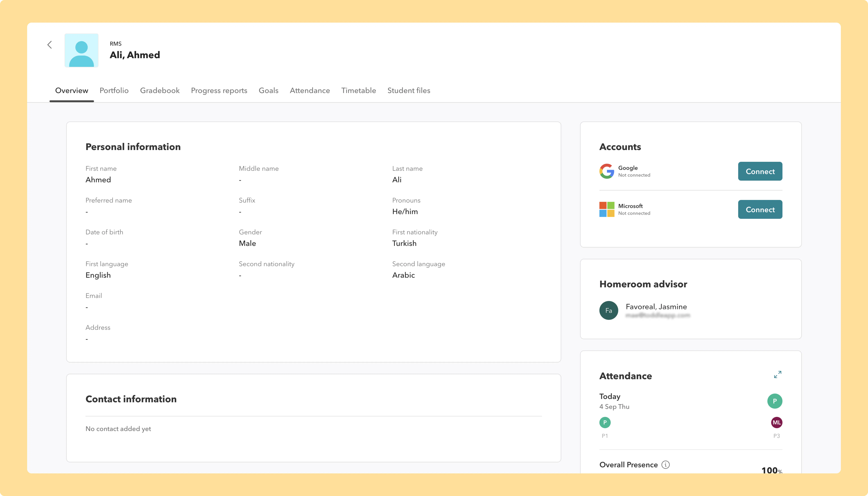Click the Homeroom advisor heading

pyautogui.click(x=643, y=284)
